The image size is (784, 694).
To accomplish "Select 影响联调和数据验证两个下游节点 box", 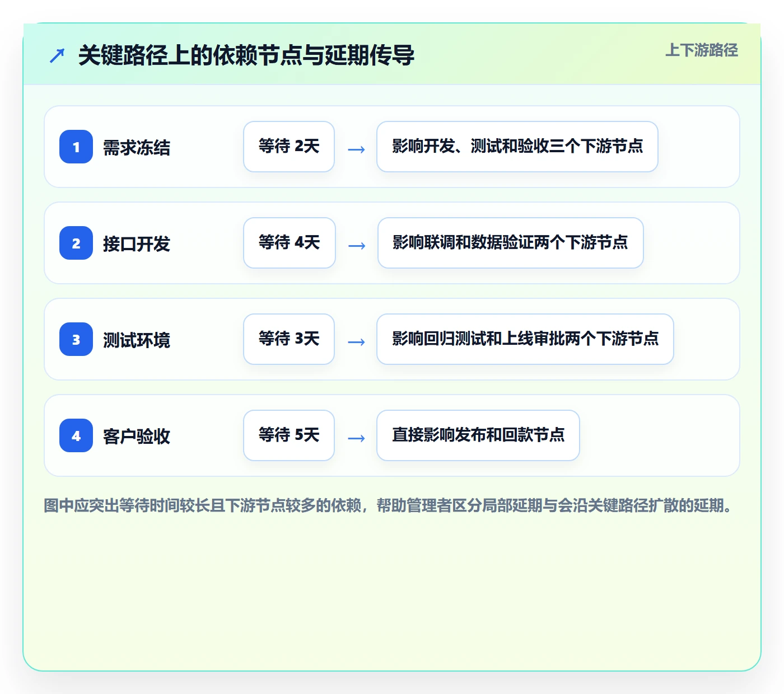I will (511, 243).
